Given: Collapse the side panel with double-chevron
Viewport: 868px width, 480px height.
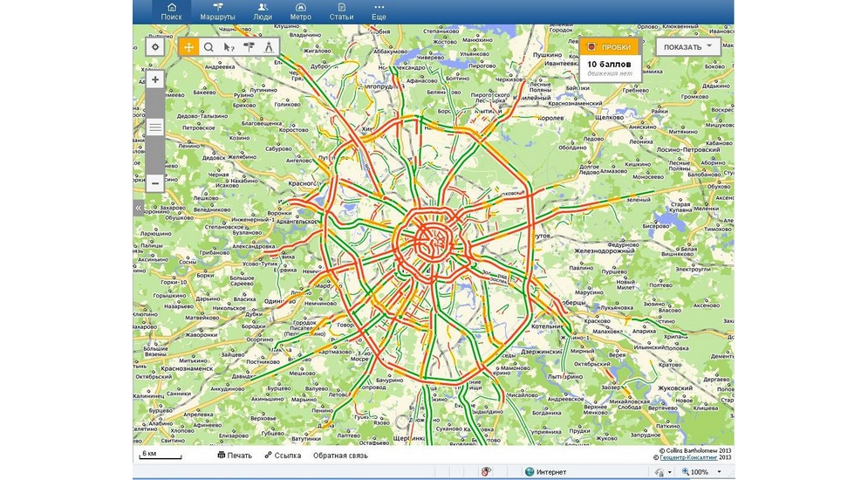Looking at the screenshot, I should pos(138,209).
